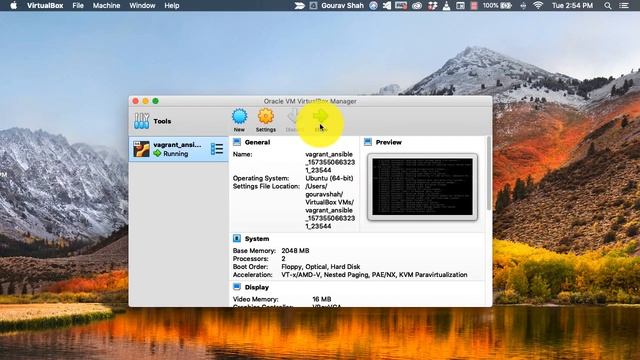
Task: Open the vagrant_ansible machine tools list icon
Action: 217,149
